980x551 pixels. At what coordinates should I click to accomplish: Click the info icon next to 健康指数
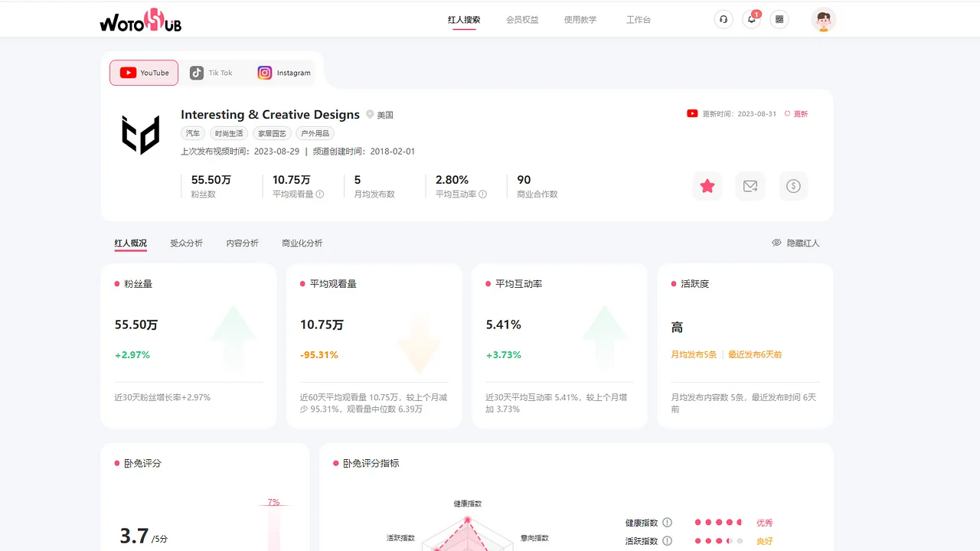pos(668,523)
